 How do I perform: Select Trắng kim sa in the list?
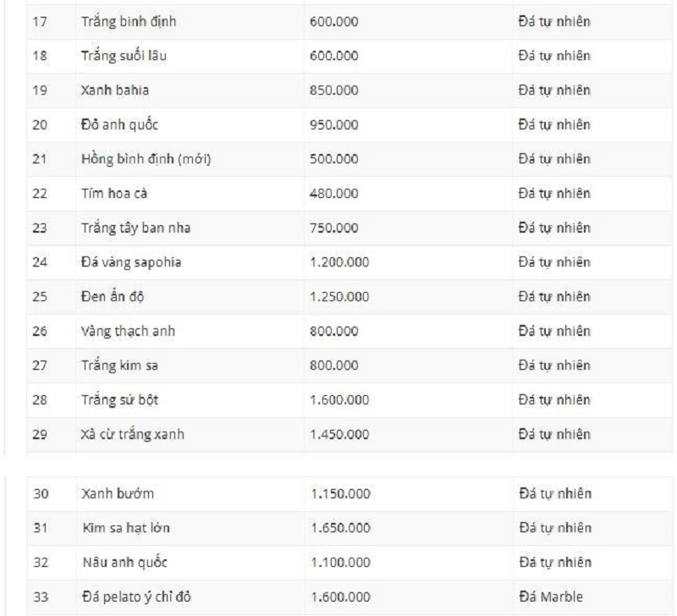[119, 366]
